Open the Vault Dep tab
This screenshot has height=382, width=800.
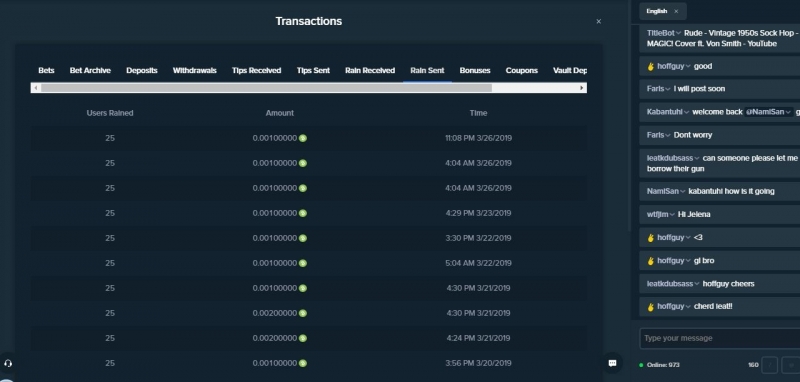click(x=570, y=70)
